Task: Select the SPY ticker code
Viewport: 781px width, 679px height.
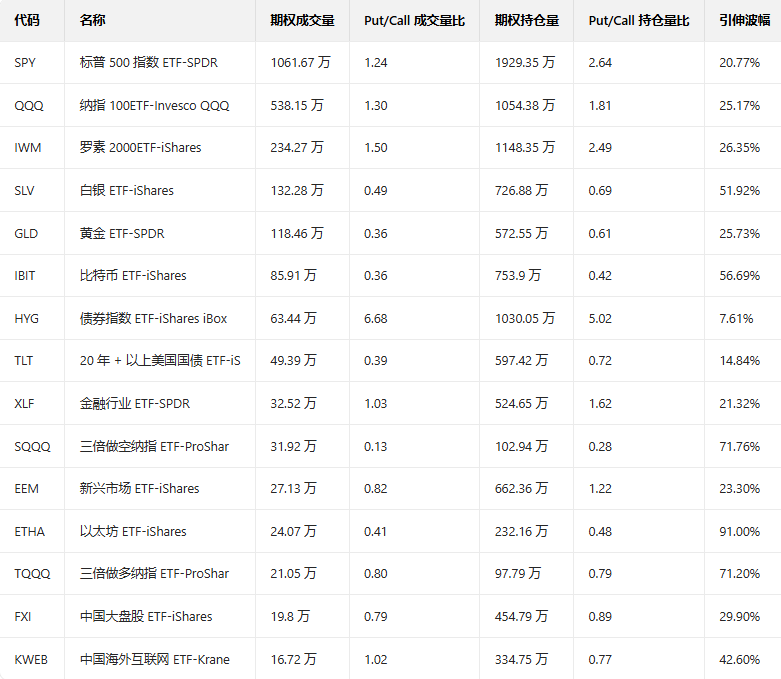Action: click(x=25, y=63)
